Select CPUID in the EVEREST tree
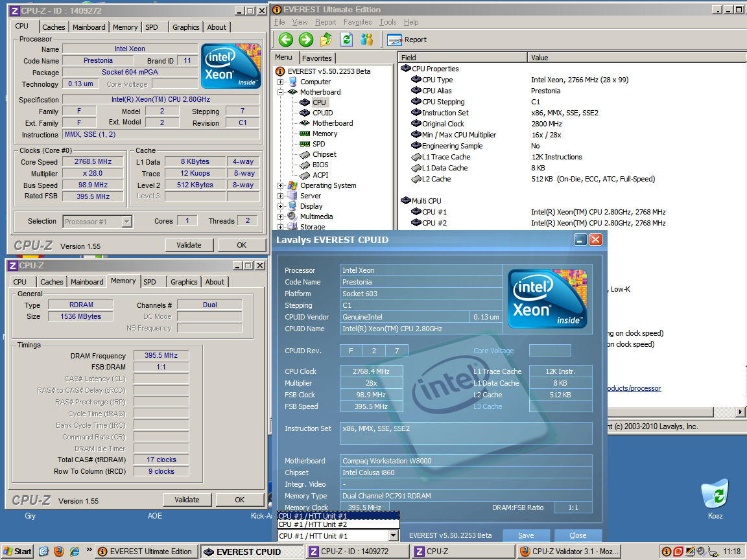 point(322,113)
